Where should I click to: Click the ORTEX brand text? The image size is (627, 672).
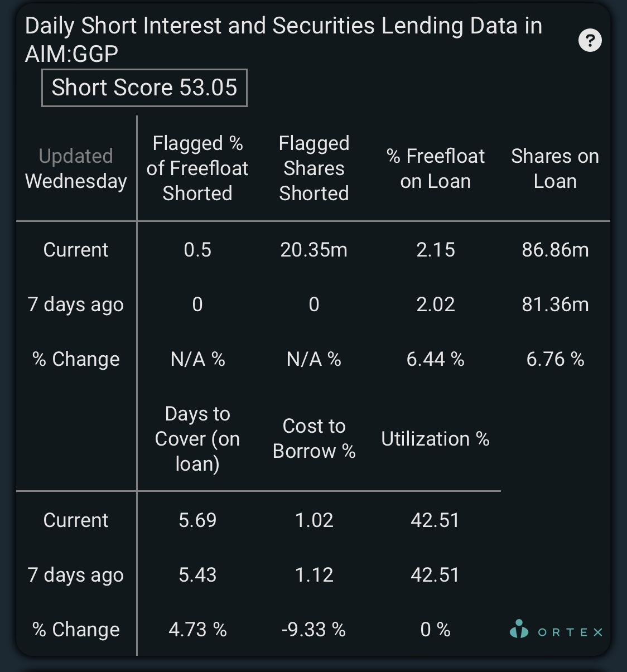570,632
